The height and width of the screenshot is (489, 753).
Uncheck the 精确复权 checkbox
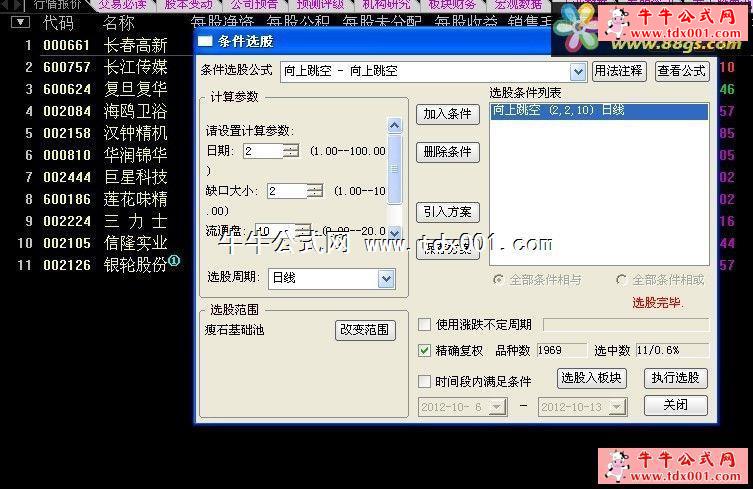pos(424,351)
